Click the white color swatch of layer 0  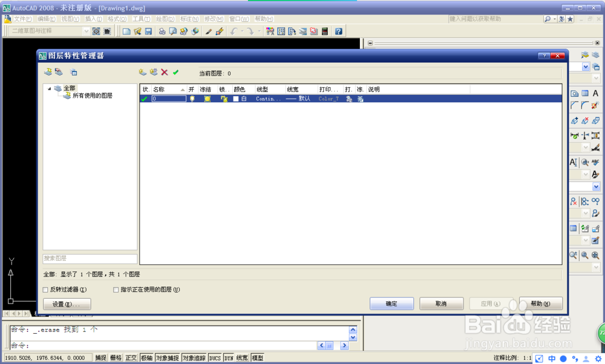[236, 99]
